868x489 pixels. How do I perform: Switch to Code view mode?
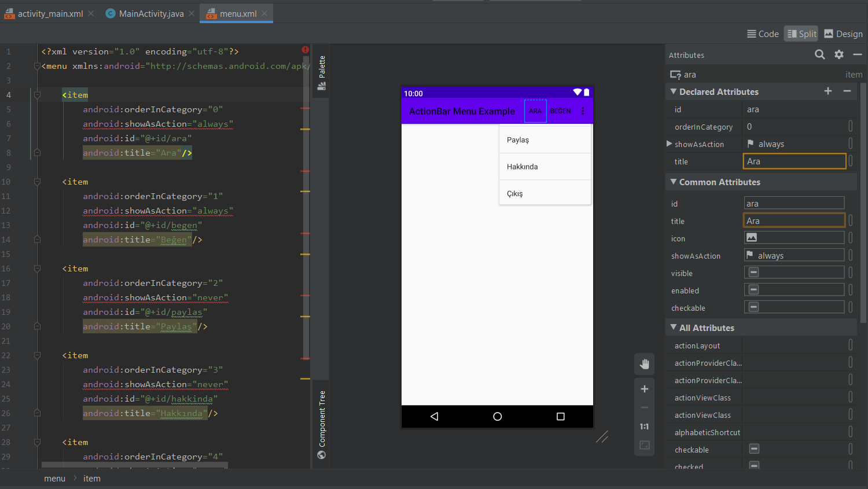[x=763, y=34]
